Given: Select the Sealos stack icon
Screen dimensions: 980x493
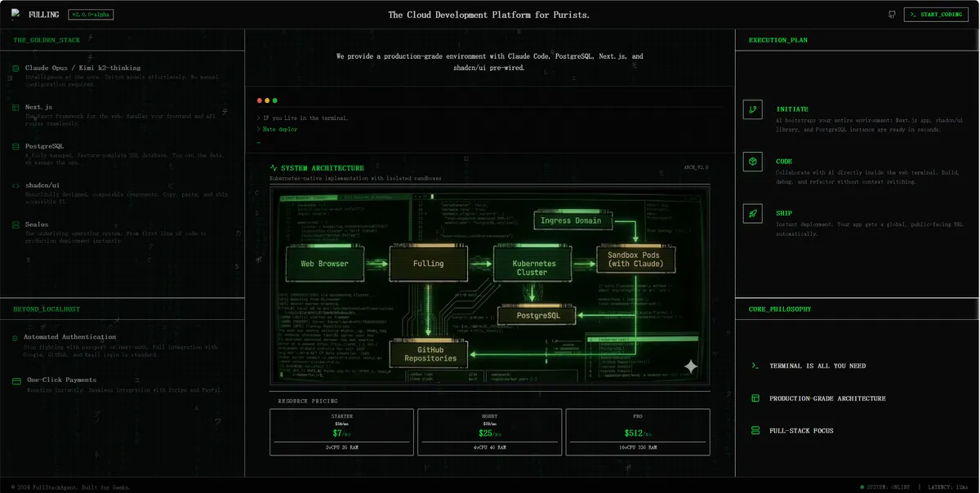Looking at the screenshot, I should click(x=16, y=224).
